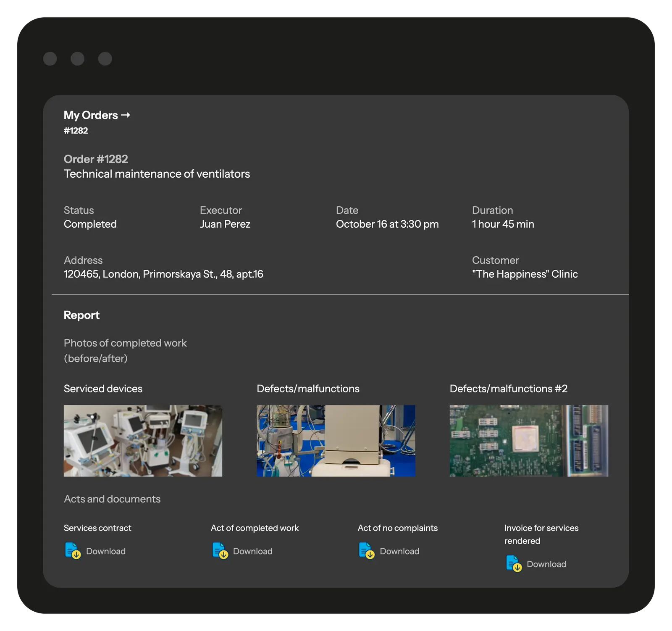Image resolution: width=672 pixels, height=631 pixels.
Task: Click the middle gray window control dot
Action: click(77, 59)
